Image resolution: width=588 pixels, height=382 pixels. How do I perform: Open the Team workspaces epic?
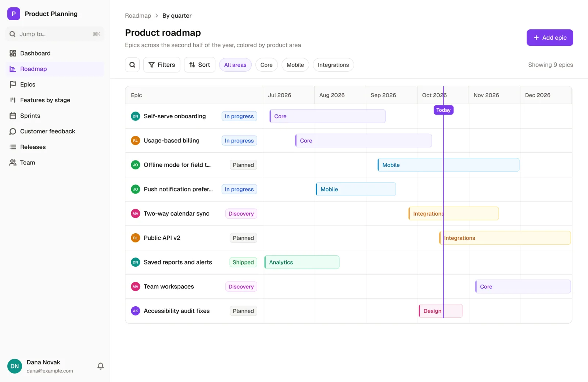coord(169,286)
